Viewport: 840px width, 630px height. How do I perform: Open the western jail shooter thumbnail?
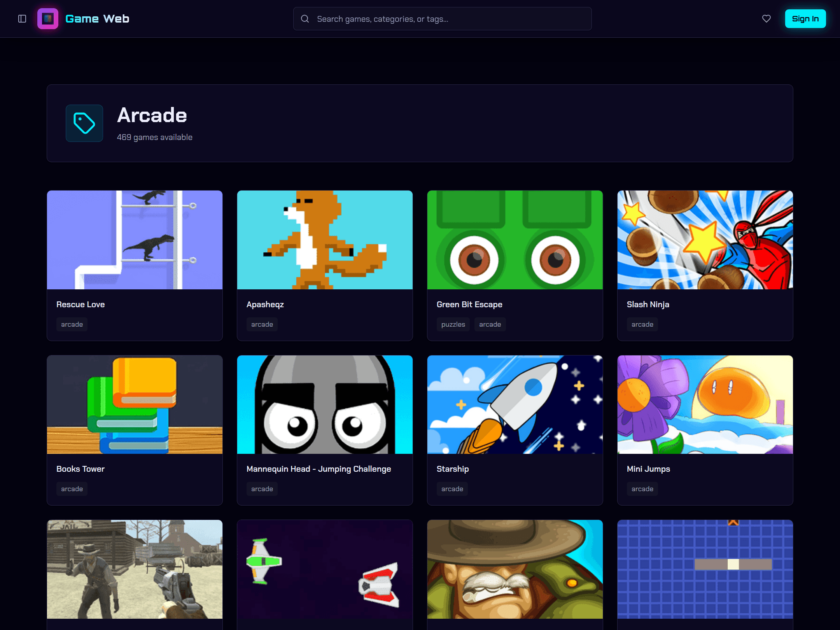[135, 569]
